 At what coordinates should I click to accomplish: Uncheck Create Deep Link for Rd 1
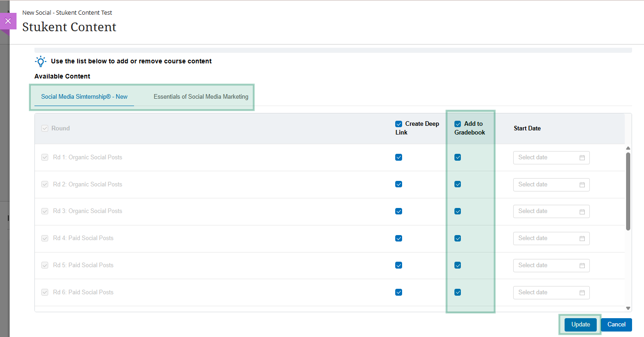pyautogui.click(x=398, y=157)
